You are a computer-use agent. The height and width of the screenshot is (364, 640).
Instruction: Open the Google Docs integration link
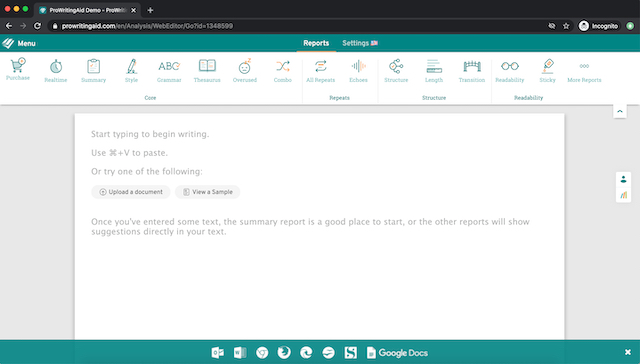tap(397, 353)
